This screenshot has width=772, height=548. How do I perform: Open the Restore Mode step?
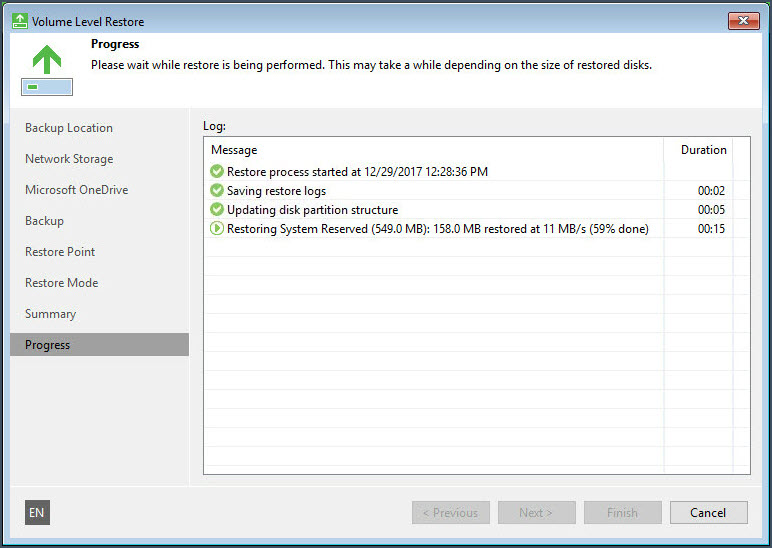(x=61, y=283)
